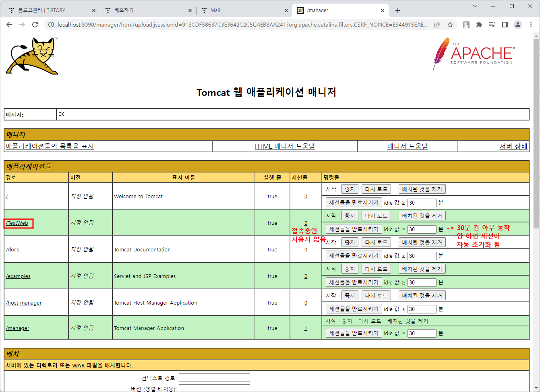Click 중지 button for /docs

point(350,242)
